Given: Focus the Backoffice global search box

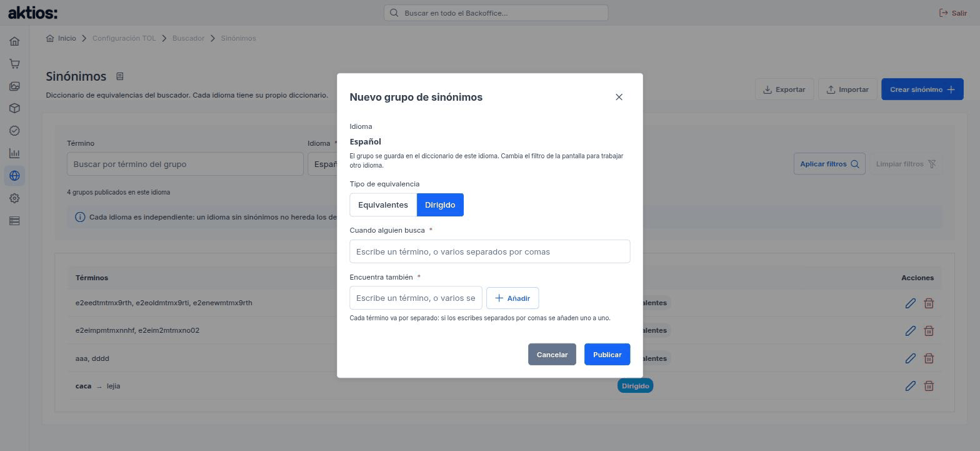Looking at the screenshot, I should (496, 13).
